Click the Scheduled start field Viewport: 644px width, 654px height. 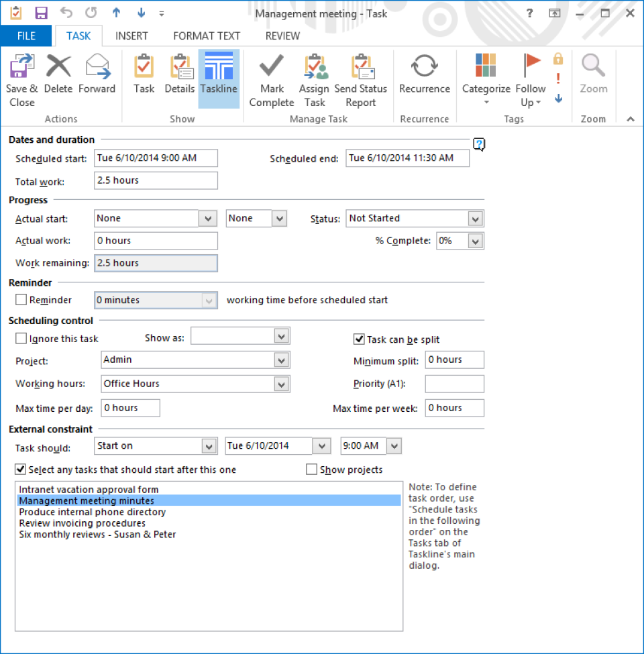(x=156, y=158)
